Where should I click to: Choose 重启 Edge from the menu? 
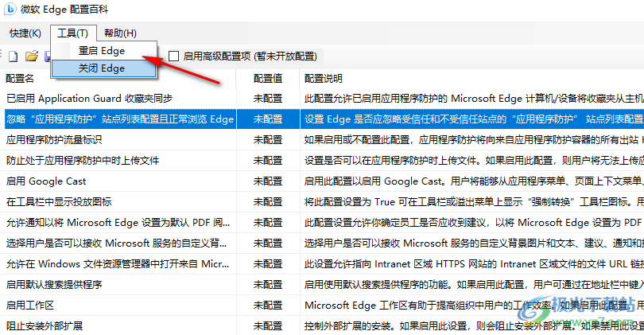click(103, 51)
